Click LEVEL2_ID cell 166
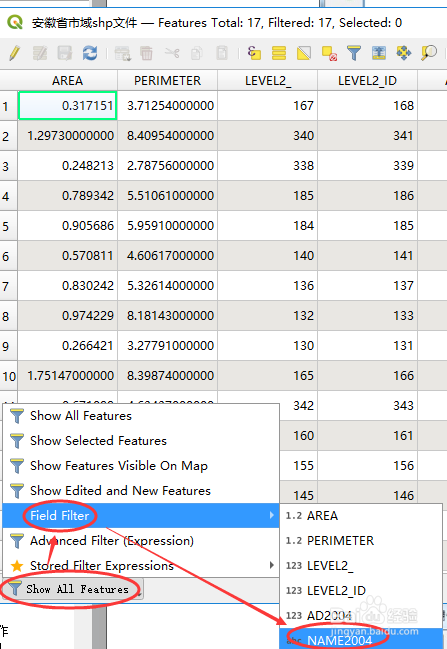The width and height of the screenshot is (447, 649). point(368,376)
